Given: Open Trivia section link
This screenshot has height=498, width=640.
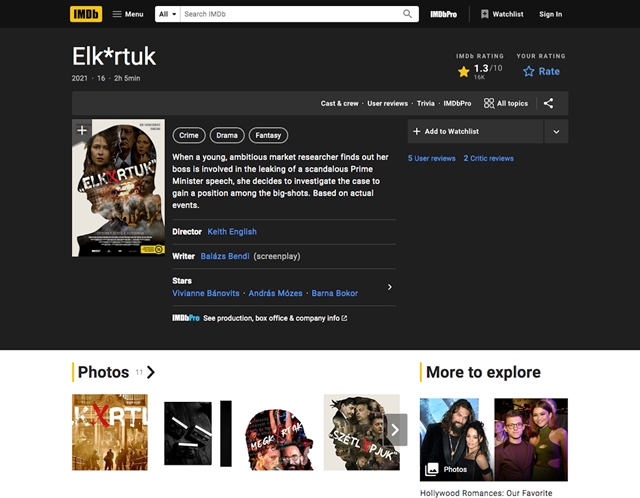Looking at the screenshot, I should coord(425,103).
